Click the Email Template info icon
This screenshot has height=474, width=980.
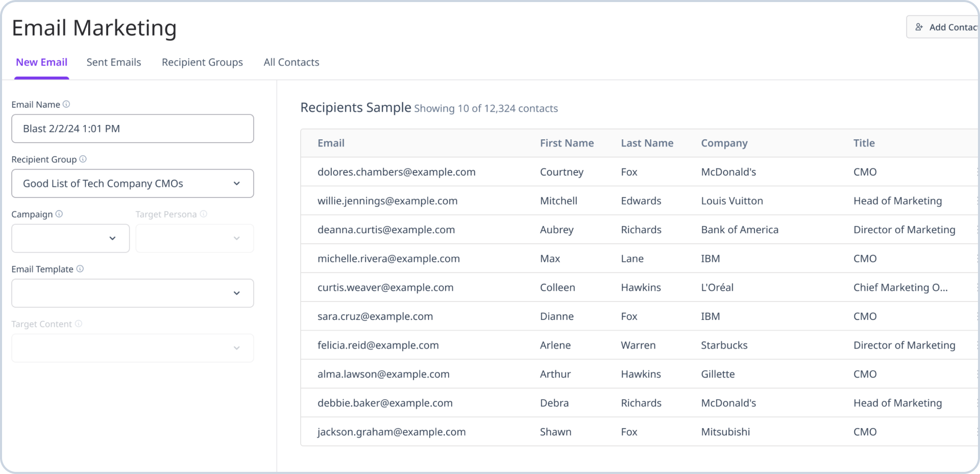pyautogui.click(x=80, y=269)
